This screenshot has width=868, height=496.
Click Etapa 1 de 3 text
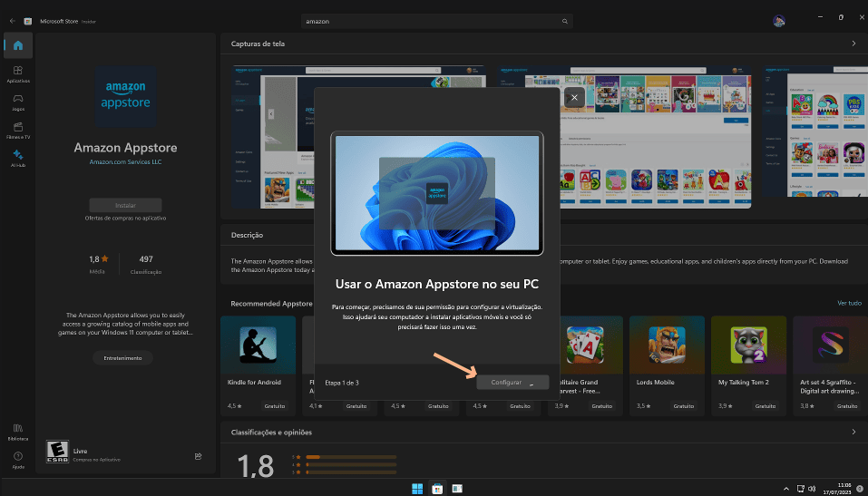tap(342, 383)
